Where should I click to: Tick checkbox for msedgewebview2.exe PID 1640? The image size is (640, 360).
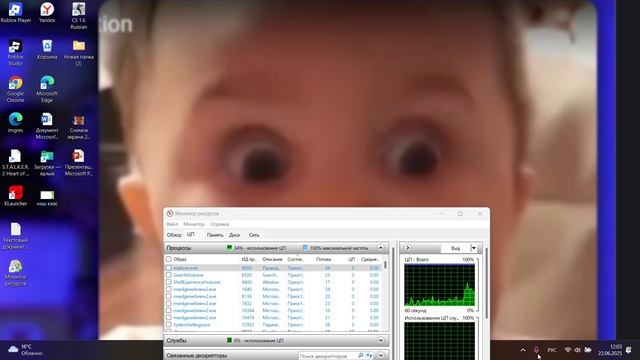point(169,289)
